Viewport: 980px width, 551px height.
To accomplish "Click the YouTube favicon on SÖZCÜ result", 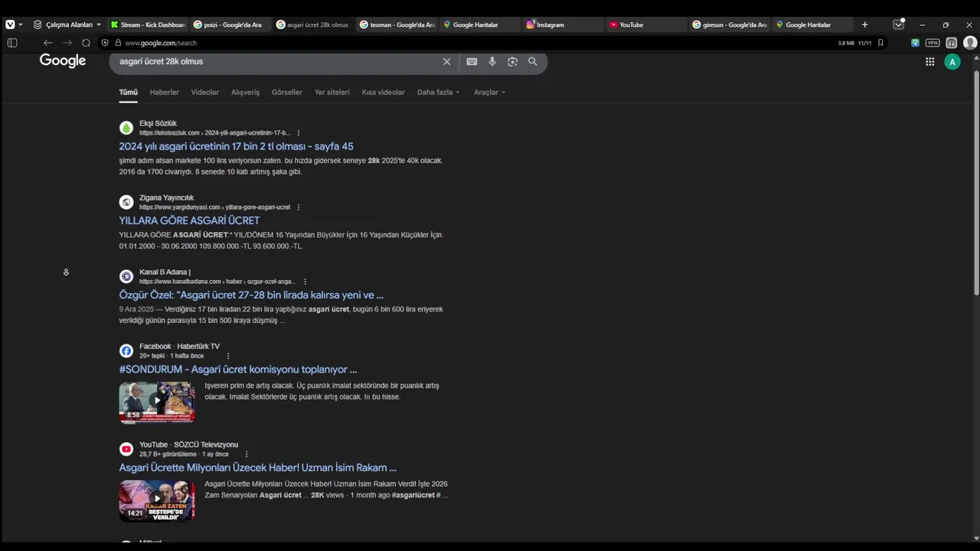I will [126, 449].
